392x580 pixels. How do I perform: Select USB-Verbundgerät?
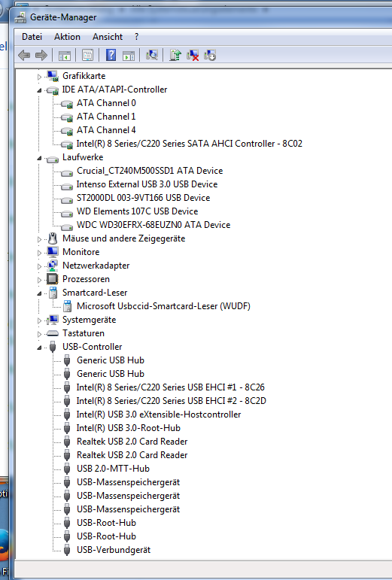[114, 550]
